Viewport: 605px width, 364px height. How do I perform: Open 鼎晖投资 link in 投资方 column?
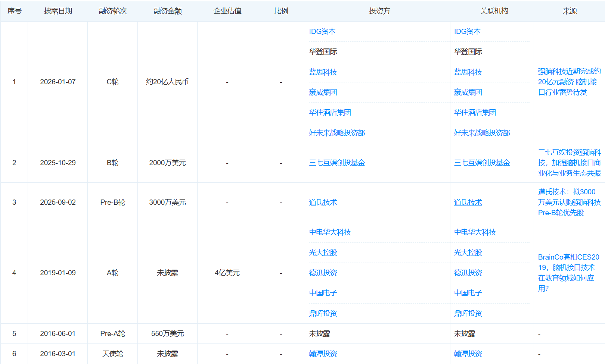pyautogui.click(x=323, y=313)
